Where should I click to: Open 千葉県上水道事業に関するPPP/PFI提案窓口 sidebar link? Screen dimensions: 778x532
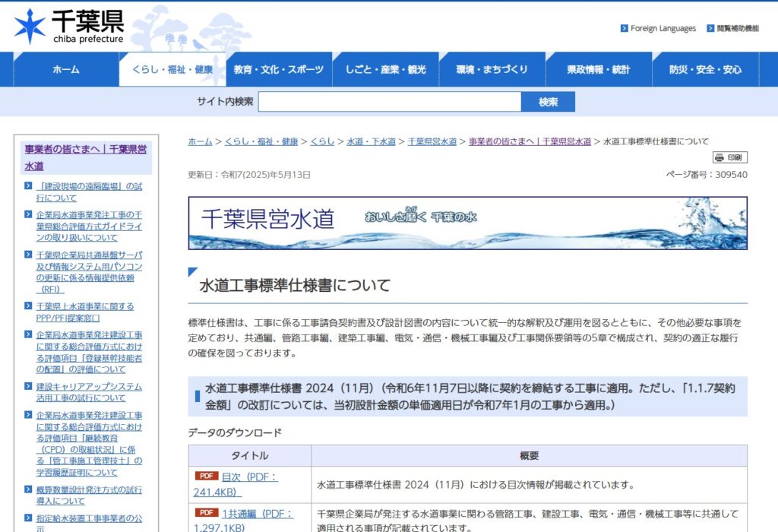pos(84,312)
